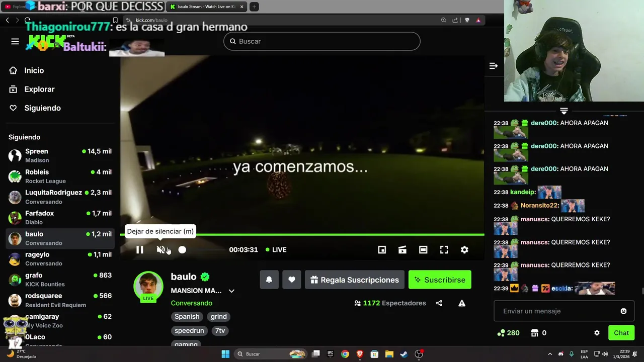The height and width of the screenshot is (362, 644).
Task: Open OBS Studio from the taskbar
Action: 419,354
